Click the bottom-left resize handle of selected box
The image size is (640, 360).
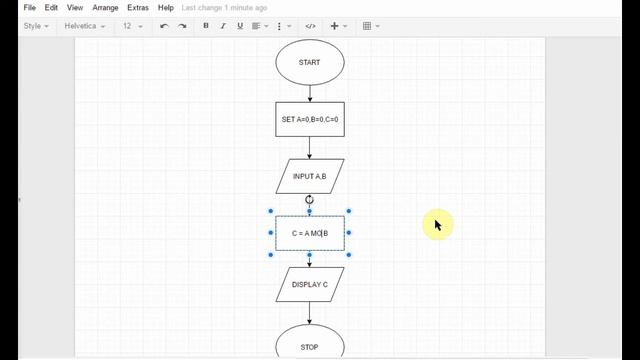tap(271, 255)
